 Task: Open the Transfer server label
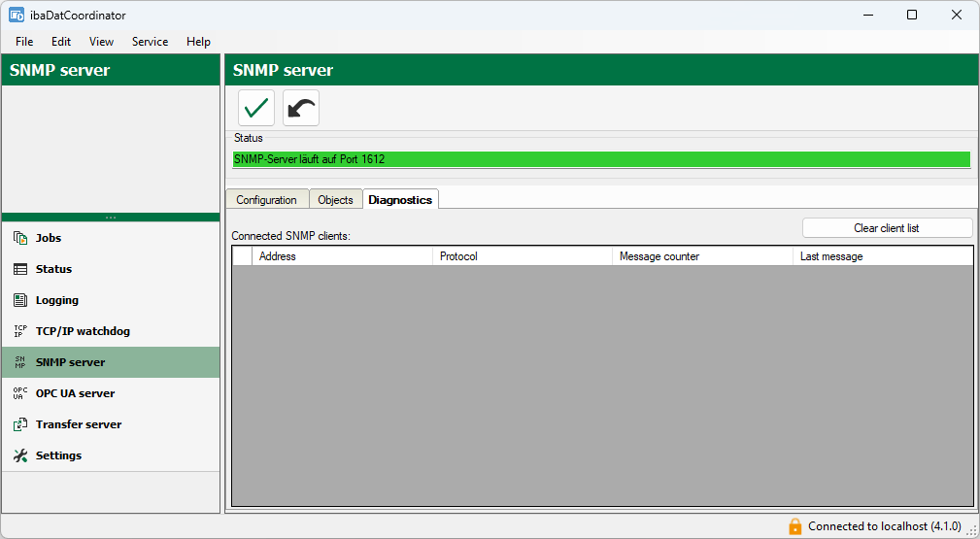(79, 424)
